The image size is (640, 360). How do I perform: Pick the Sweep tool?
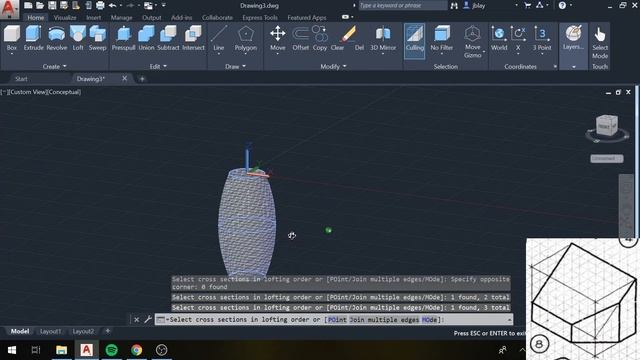[x=98, y=38]
